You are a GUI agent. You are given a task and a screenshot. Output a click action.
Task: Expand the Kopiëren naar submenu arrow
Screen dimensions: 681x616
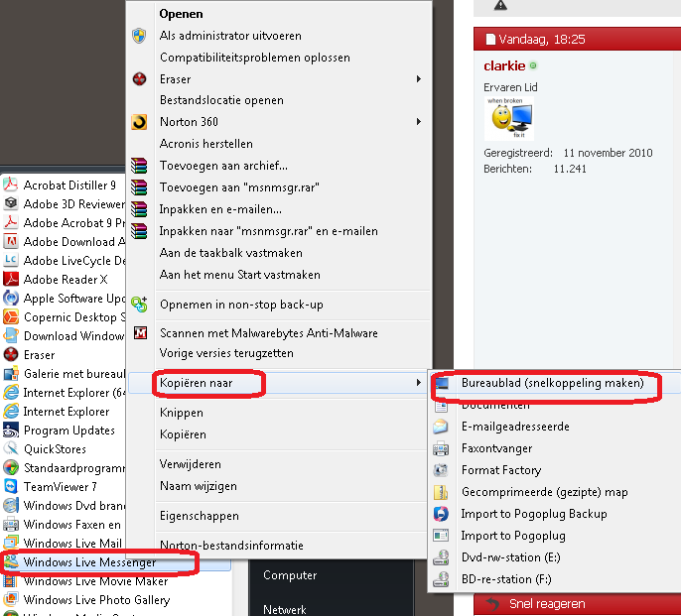pos(419,383)
